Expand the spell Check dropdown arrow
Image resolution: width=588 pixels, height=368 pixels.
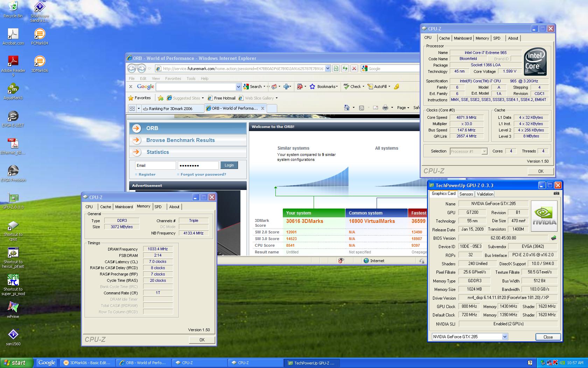tap(363, 87)
